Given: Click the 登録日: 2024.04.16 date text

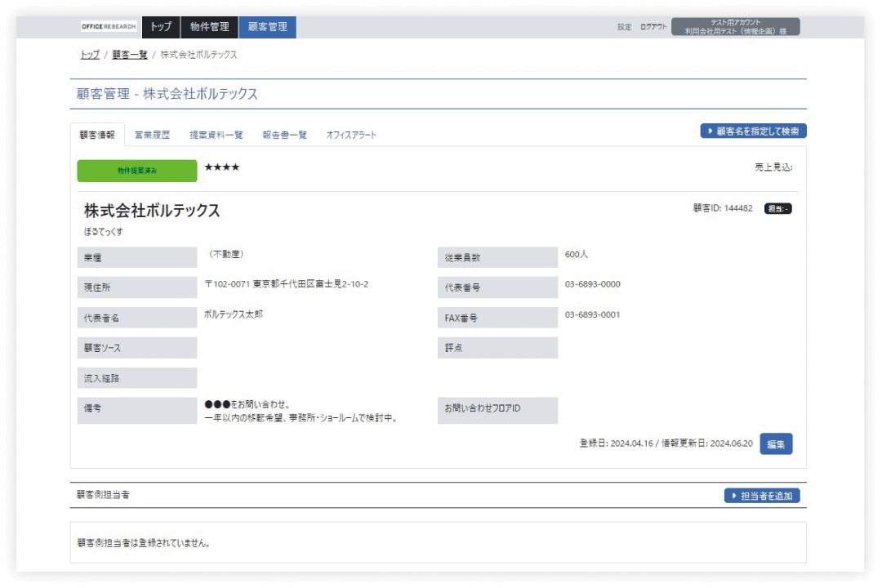Looking at the screenshot, I should (x=617, y=443).
